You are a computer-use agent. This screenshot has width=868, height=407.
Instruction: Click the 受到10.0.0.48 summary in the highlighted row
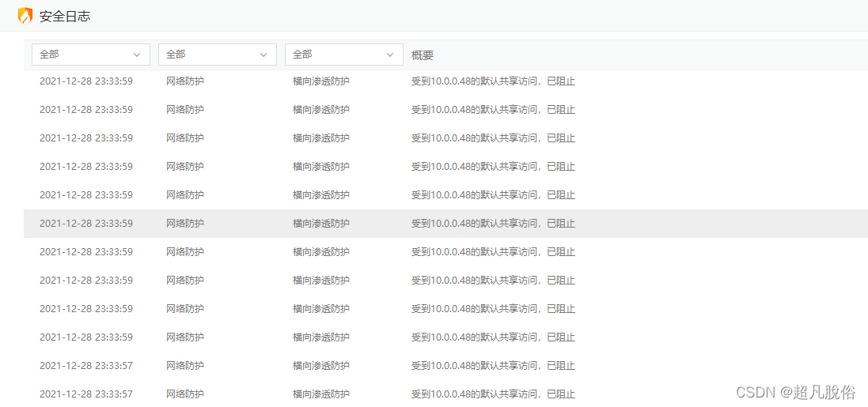(x=493, y=224)
